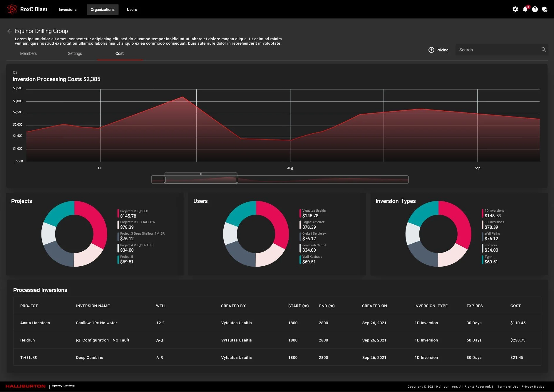Open the Users menu item
Viewport: 554px width, 392px height.
[132, 9]
